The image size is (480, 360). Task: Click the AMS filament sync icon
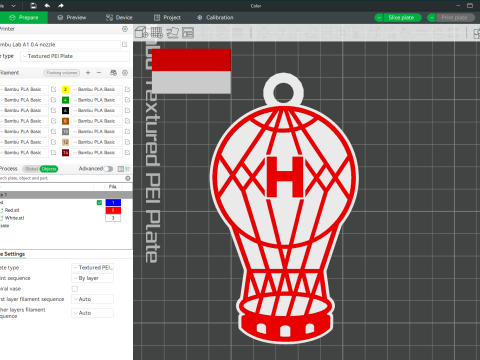(x=113, y=73)
